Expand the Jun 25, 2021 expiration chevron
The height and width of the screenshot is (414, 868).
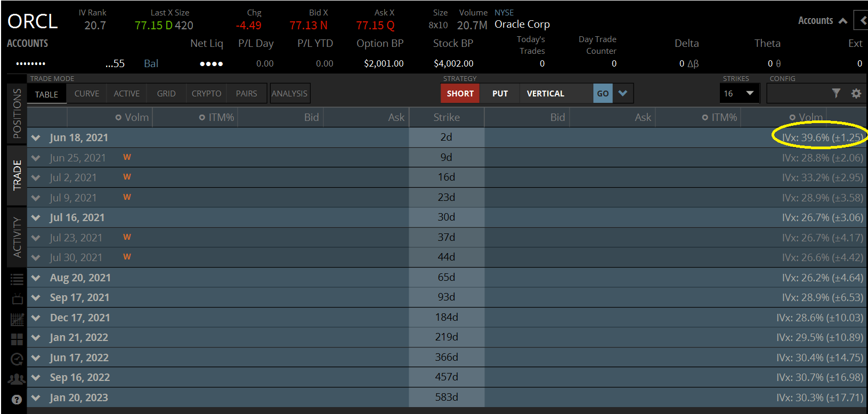[36, 158]
